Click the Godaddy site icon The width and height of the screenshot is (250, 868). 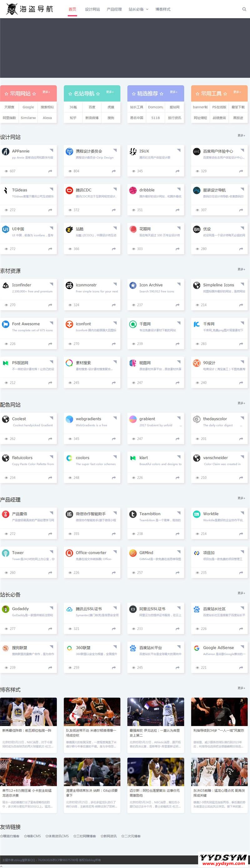point(5,609)
